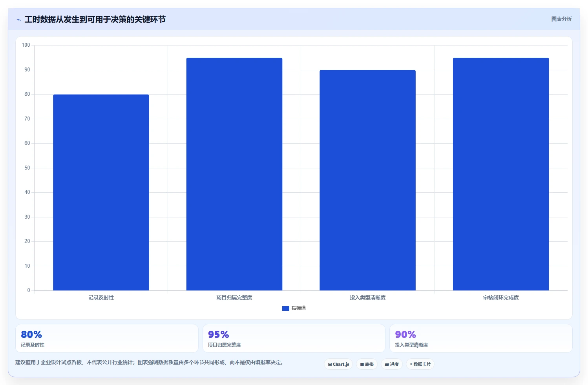Click the 项目归属完整度 bar in the chart
588x385 pixels.
(x=234, y=174)
